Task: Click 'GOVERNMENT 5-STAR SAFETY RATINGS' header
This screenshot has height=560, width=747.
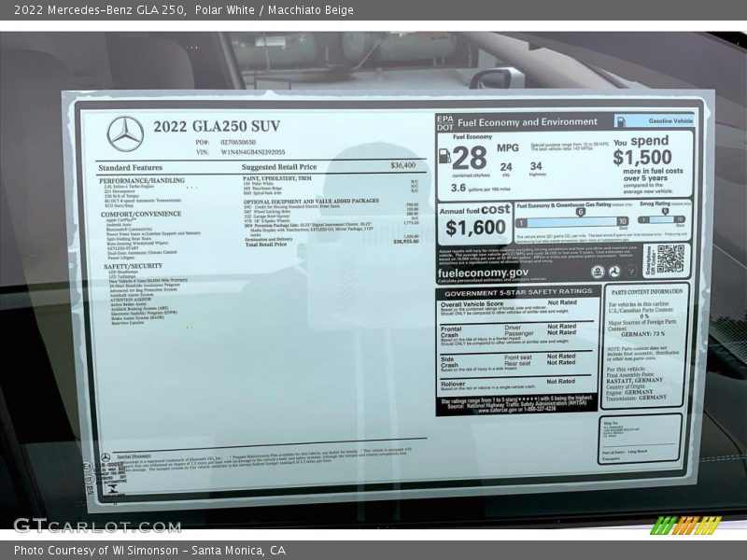Action: [518, 292]
